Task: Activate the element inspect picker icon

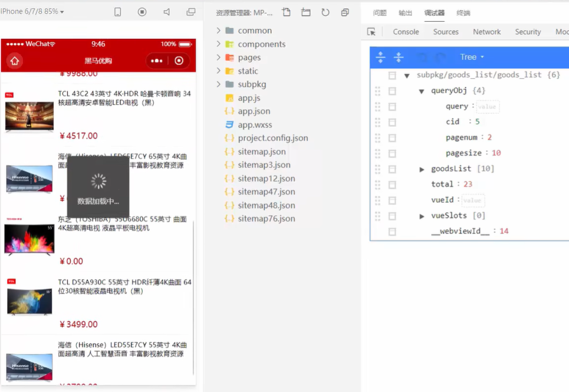Action: pos(371,32)
